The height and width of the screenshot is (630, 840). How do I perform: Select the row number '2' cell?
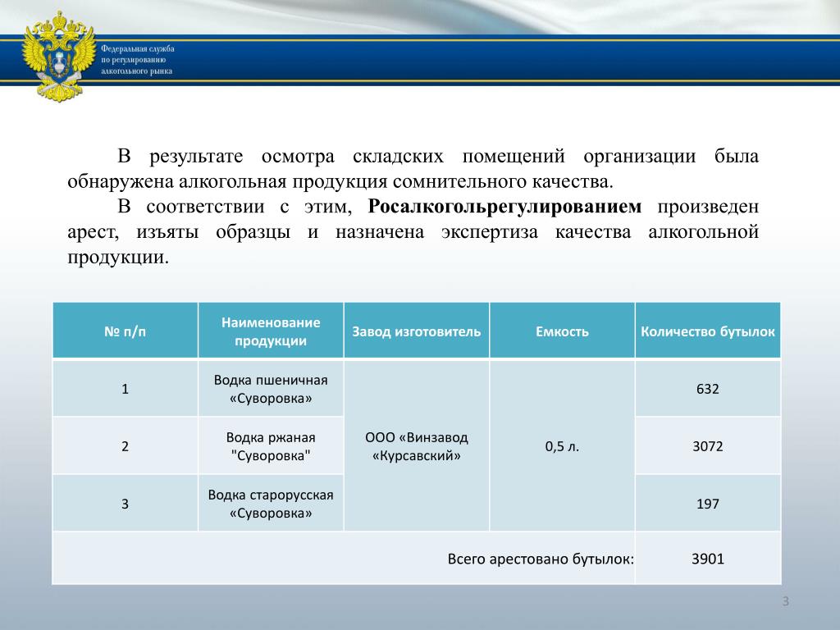pyautogui.click(x=125, y=445)
